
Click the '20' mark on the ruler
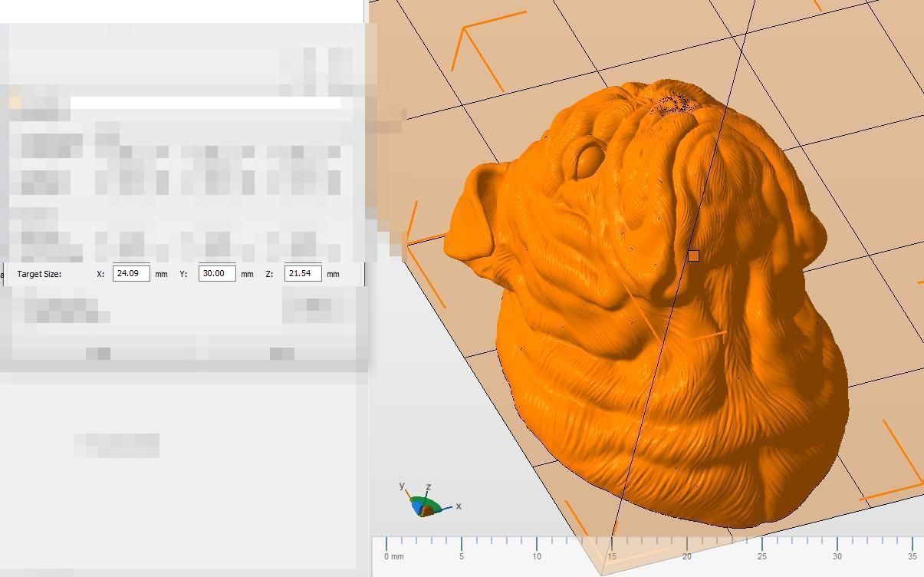coord(687,556)
